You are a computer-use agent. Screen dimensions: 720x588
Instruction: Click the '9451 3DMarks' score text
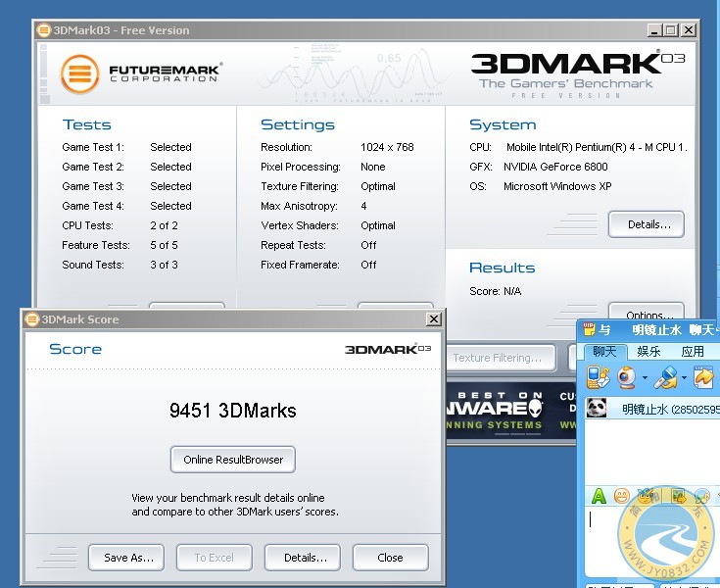pos(232,411)
